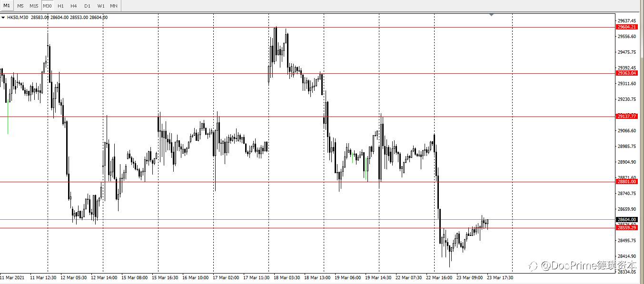644x284 pixels.
Task: Click the 12 Mar 14:00 time label
Action: coord(104,277)
